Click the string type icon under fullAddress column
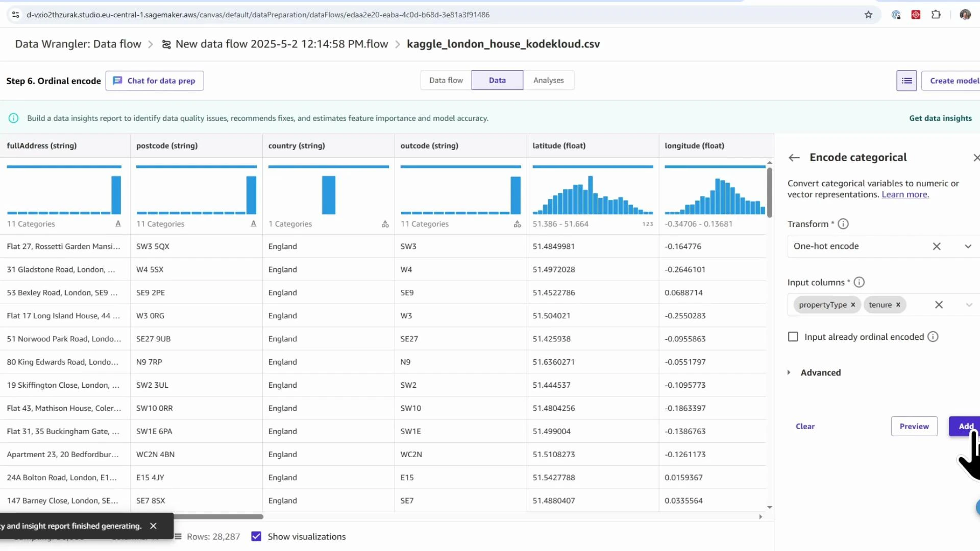980x551 pixels. (x=118, y=223)
